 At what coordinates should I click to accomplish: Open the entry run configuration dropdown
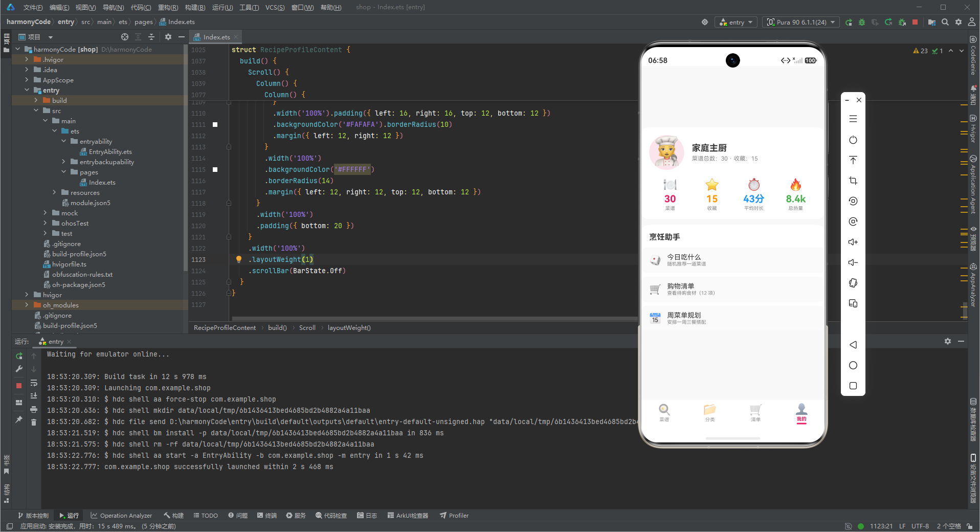point(737,22)
